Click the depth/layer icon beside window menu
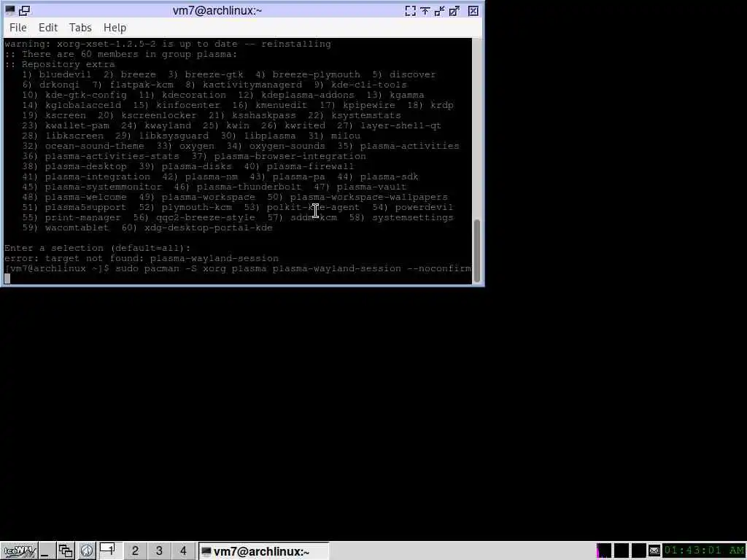 tap(25, 10)
